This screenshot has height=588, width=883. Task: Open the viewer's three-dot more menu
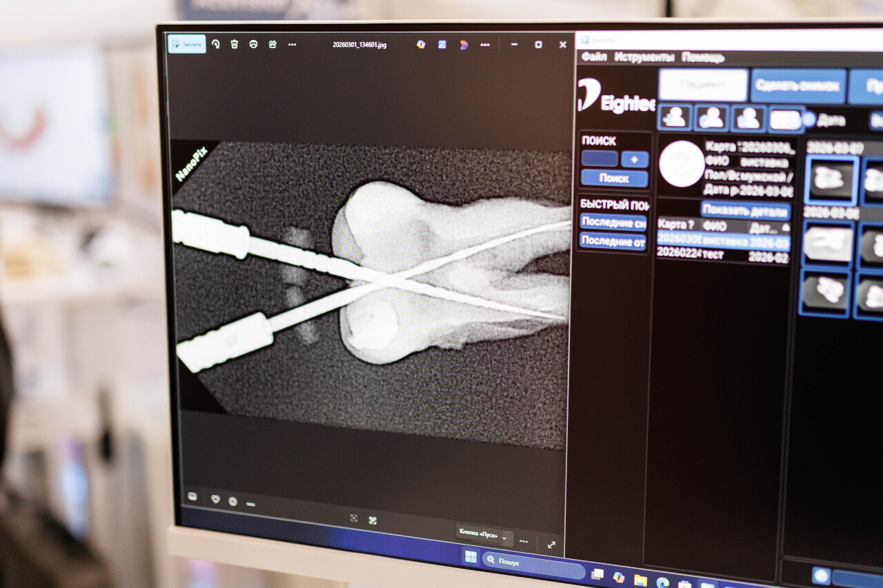pos(292,44)
